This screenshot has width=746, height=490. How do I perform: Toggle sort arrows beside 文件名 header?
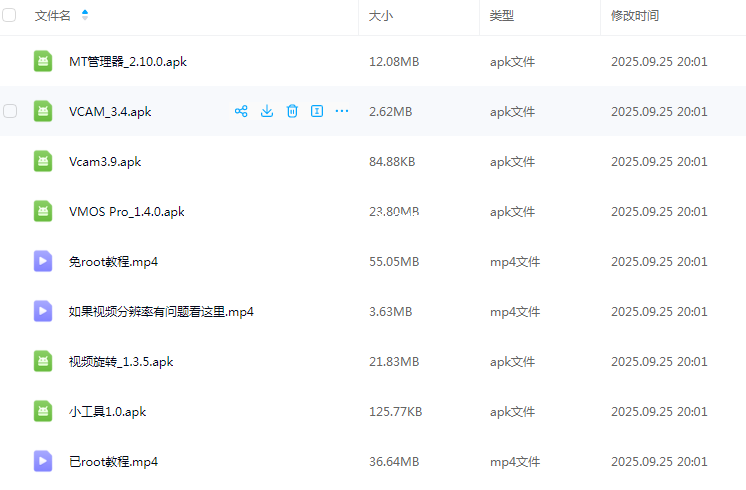[x=85, y=15]
